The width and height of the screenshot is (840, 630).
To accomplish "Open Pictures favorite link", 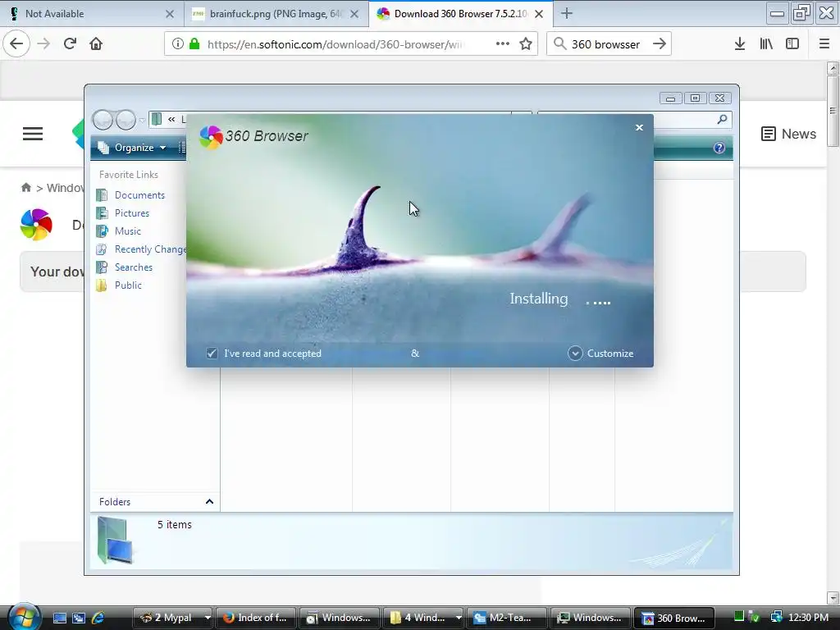I will tap(132, 213).
